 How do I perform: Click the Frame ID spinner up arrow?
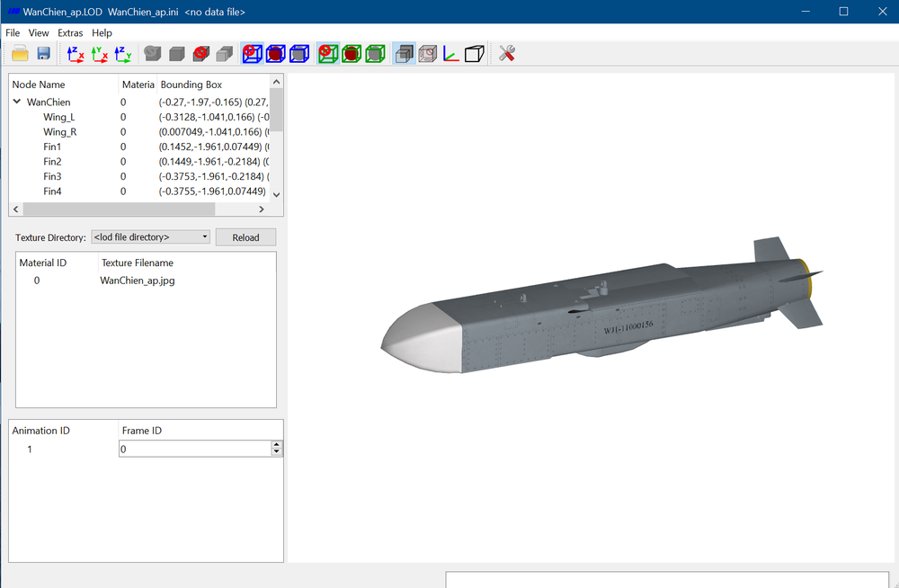tap(276, 444)
